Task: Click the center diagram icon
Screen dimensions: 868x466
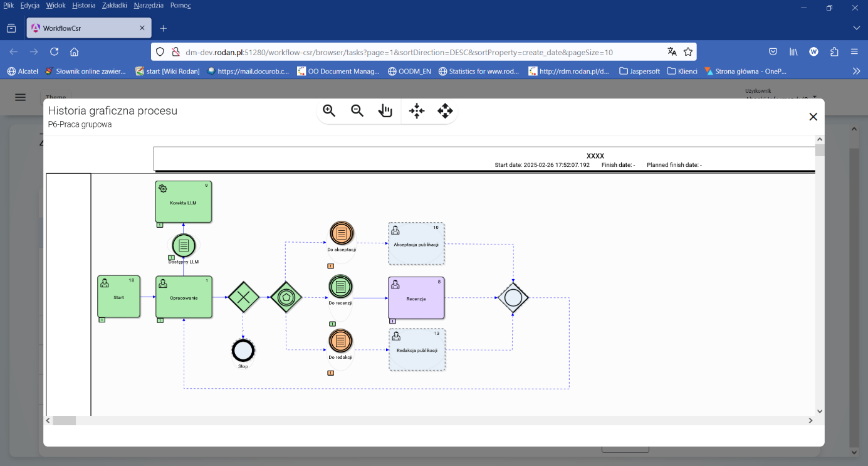Action: (x=417, y=110)
